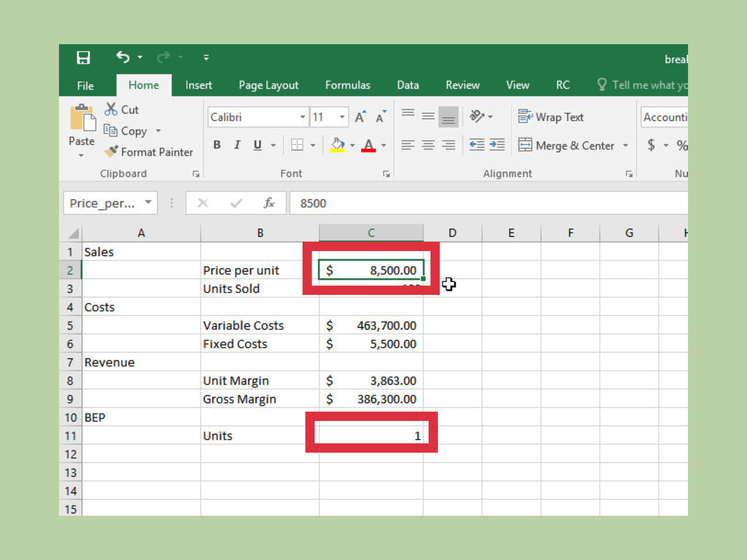Click the Redo arrow icon
This screenshot has height=560, width=747.
(x=163, y=57)
